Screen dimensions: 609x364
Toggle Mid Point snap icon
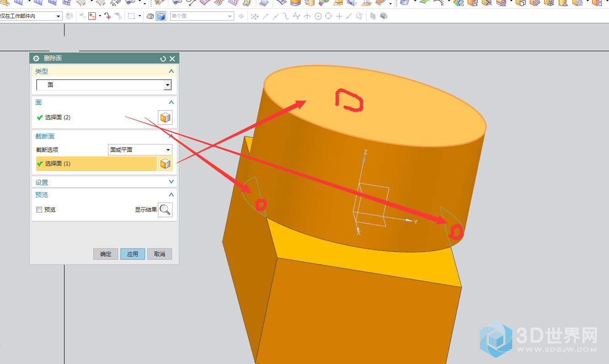coord(276,16)
